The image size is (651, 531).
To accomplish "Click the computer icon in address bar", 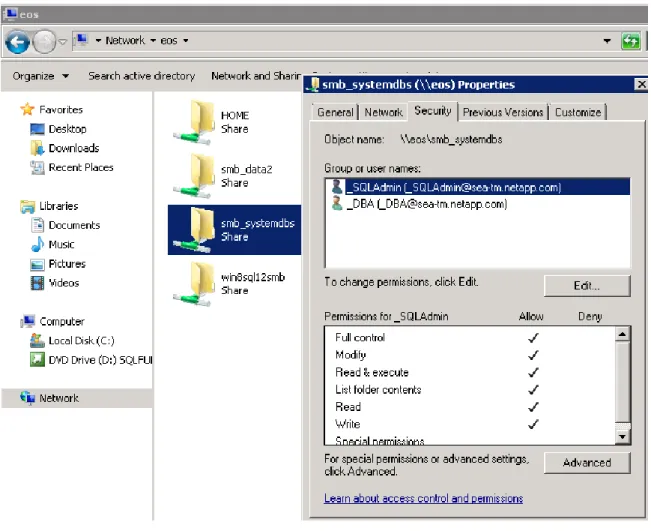I will click(x=82, y=40).
